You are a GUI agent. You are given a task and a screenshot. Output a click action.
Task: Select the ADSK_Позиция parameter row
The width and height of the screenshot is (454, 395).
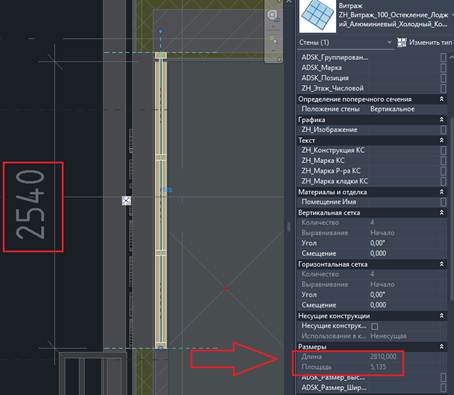372,78
